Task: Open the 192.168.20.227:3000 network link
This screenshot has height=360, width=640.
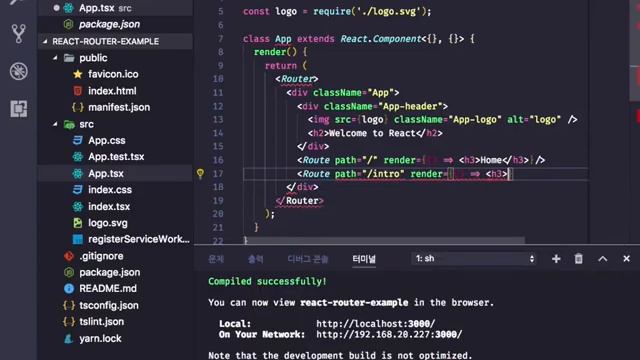Action: point(389,334)
